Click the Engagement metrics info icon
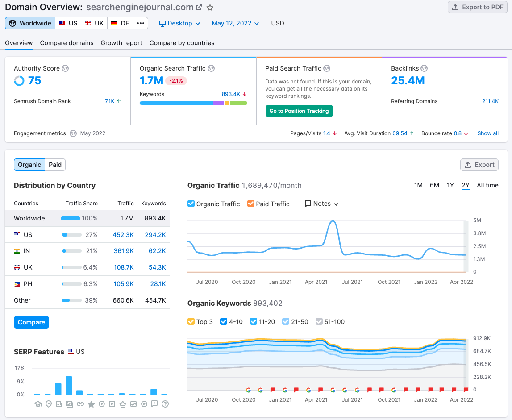 pyautogui.click(x=73, y=133)
